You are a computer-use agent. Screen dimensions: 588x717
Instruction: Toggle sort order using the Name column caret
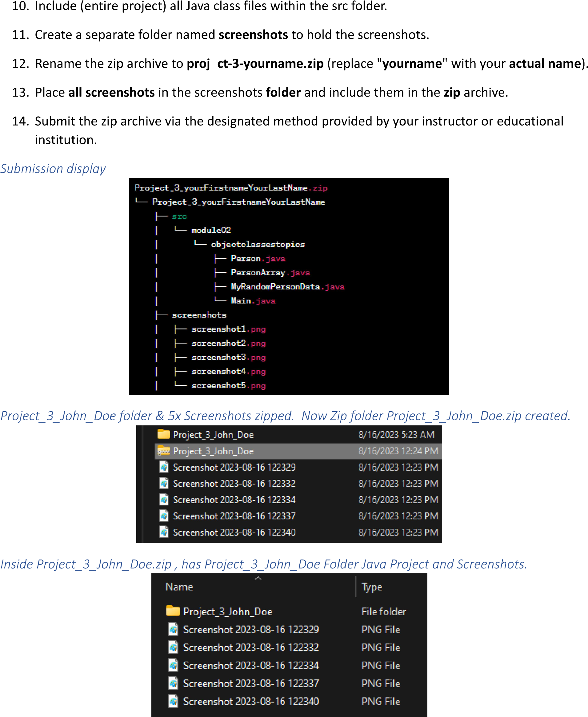[258, 578]
